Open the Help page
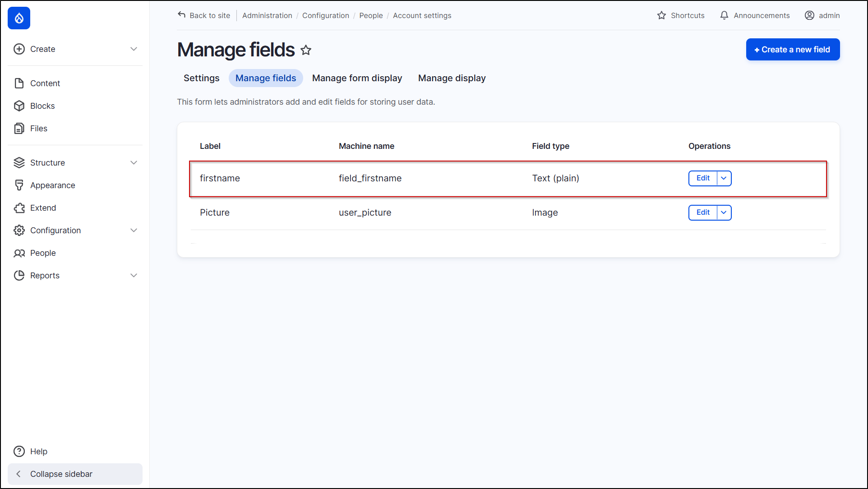Viewport: 868px width, 489px height. point(38,452)
